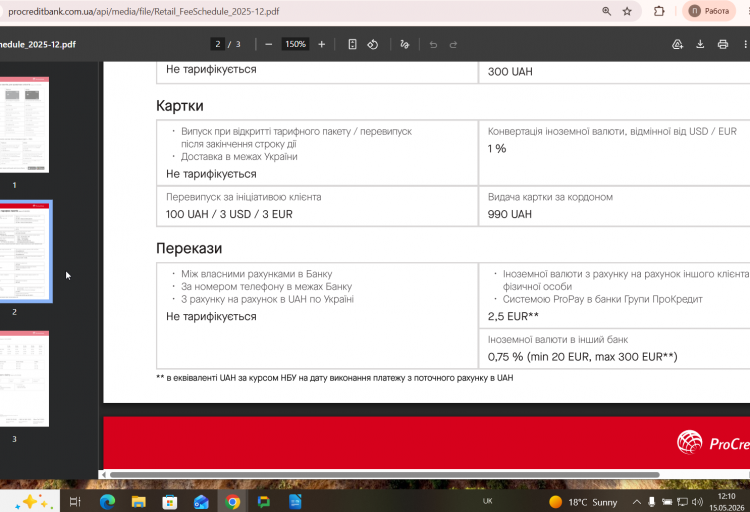Download the PDF file

pos(700,45)
